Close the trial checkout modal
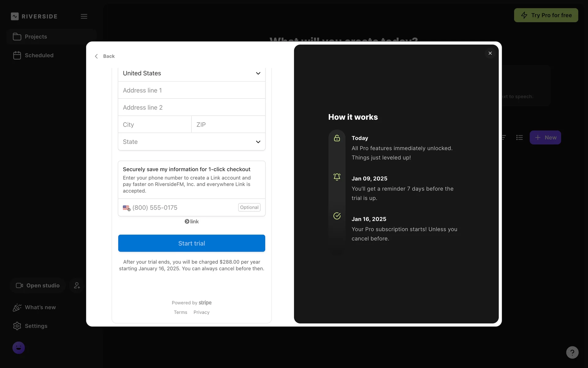This screenshot has height=368, width=588. click(490, 53)
